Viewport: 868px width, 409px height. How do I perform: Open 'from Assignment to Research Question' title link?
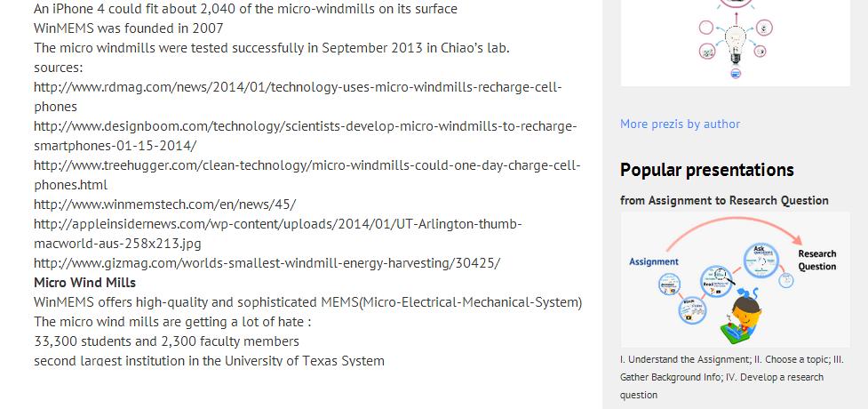click(724, 200)
